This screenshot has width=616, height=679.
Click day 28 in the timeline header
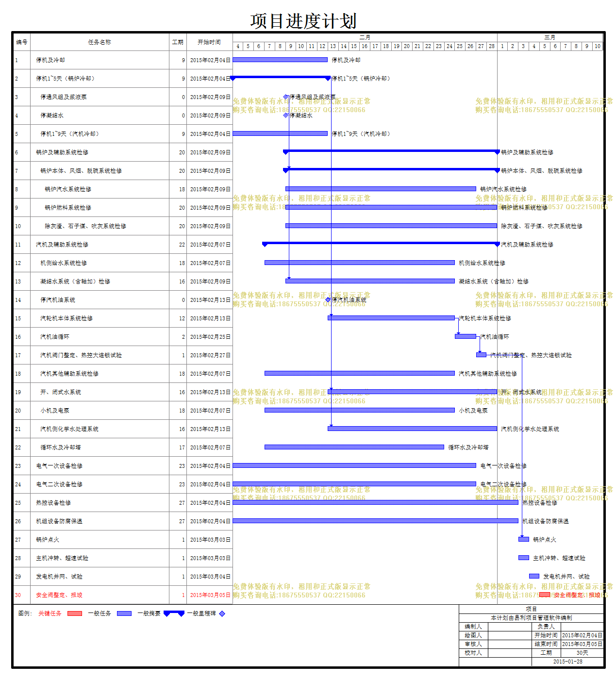[x=492, y=47]
